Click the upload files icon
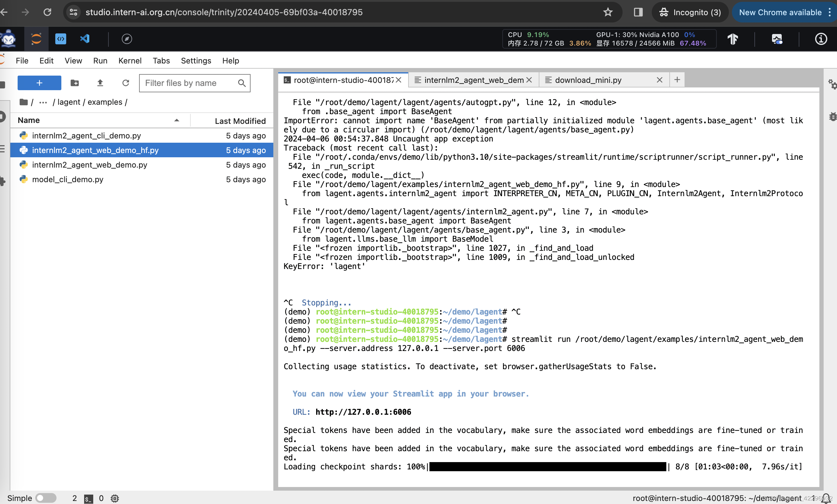The image size is (837, 504). pyautogui.click(x=100, y=83)
